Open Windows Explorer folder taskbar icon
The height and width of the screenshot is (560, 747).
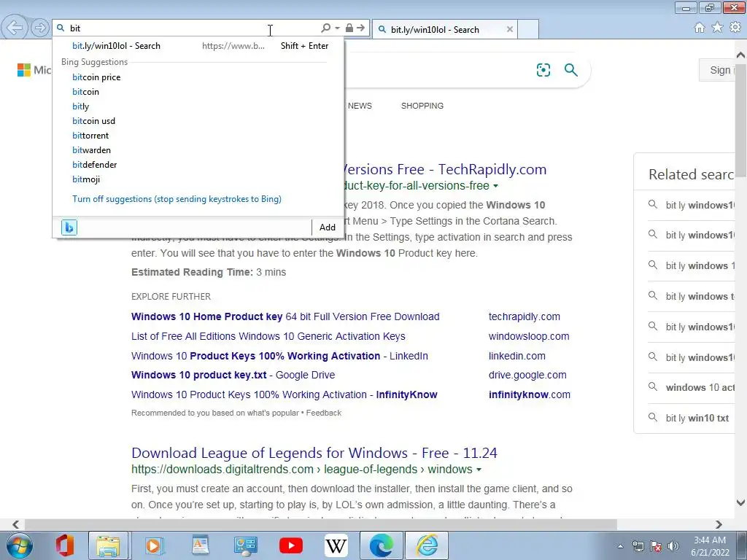pyautogui.click(x=108, y=545)
